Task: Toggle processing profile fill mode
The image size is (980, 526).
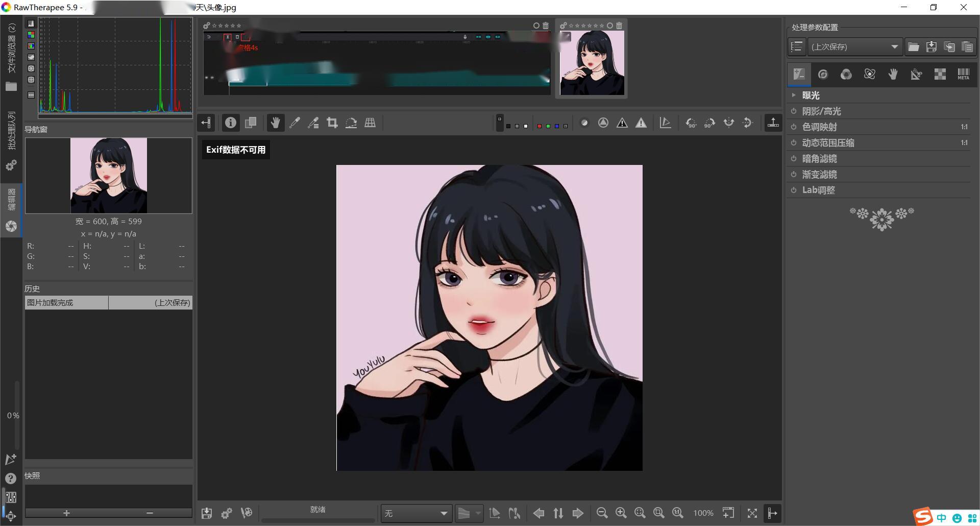Action: tap(797, 47)
